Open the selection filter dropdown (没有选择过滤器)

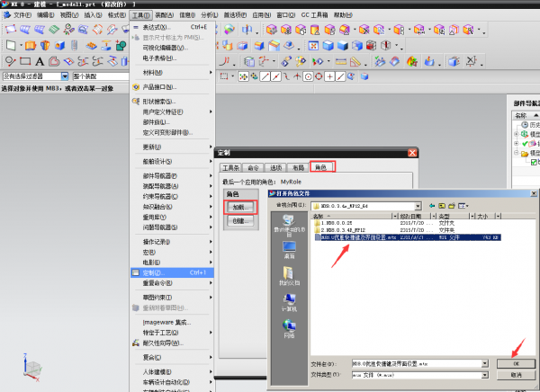click(x=64, y=76)
